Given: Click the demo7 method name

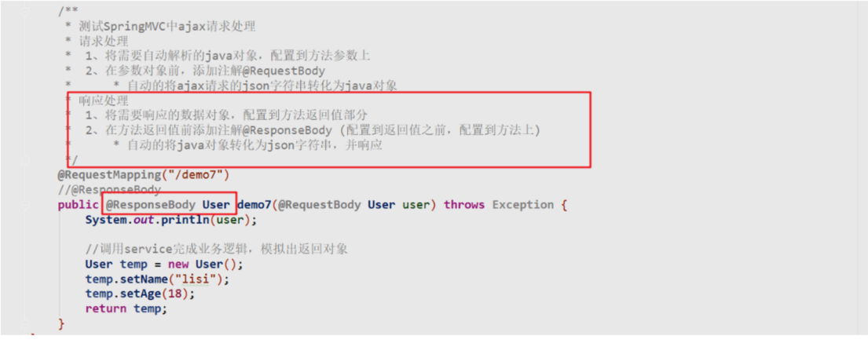Looking at the screenshot, I should pos(254,205).
